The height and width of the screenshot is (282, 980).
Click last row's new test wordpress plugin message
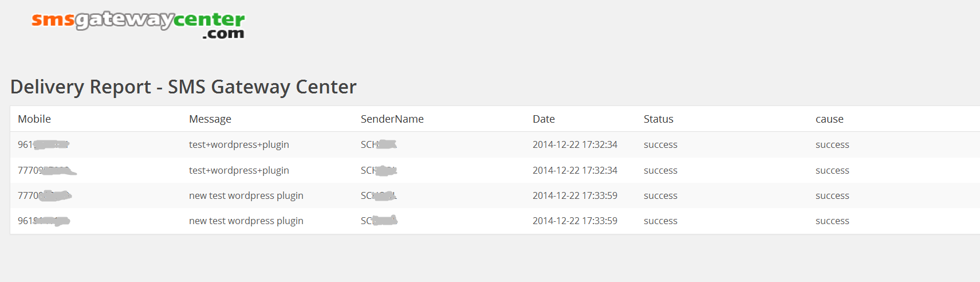coord(246,221)
